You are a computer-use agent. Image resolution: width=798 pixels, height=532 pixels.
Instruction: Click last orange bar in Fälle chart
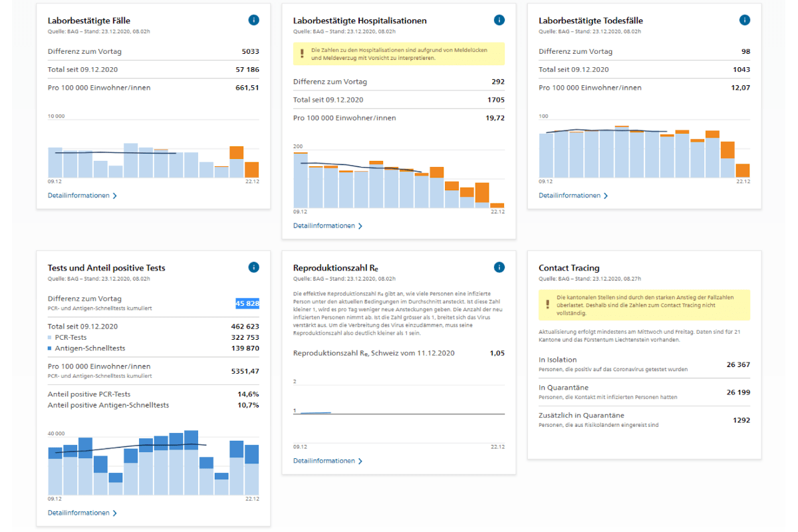[251, 170]
